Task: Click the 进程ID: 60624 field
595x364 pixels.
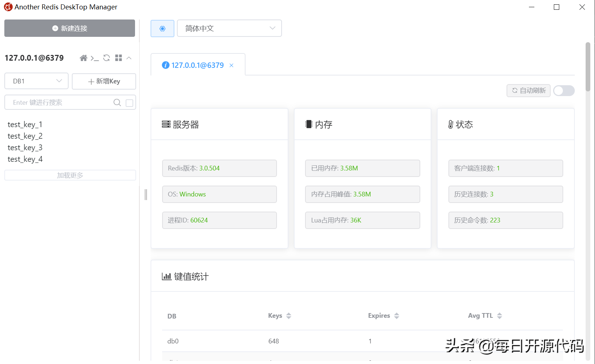Action: (220, 220)
